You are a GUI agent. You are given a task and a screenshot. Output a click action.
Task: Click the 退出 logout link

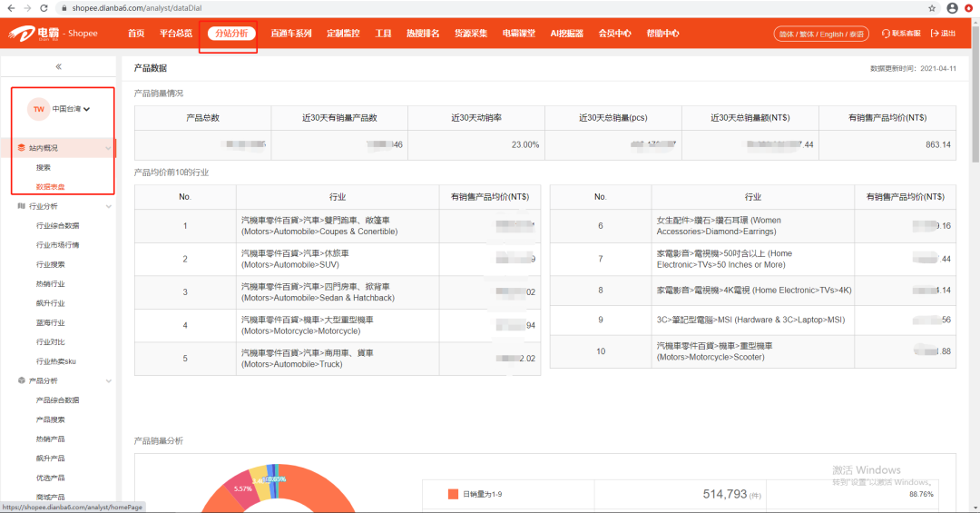(943, 34)
